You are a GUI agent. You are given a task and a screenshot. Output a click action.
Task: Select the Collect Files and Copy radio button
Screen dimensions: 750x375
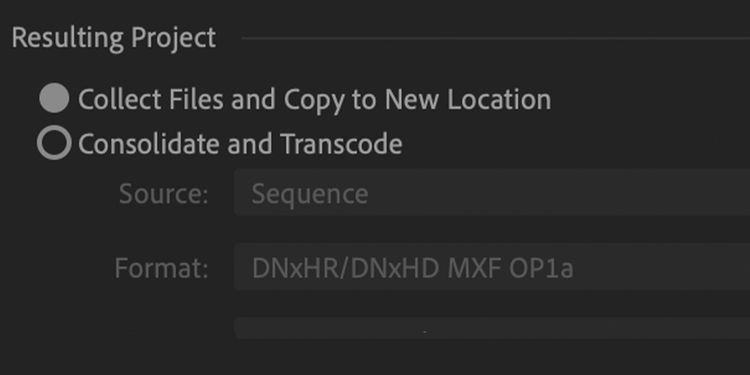point(54,99)
